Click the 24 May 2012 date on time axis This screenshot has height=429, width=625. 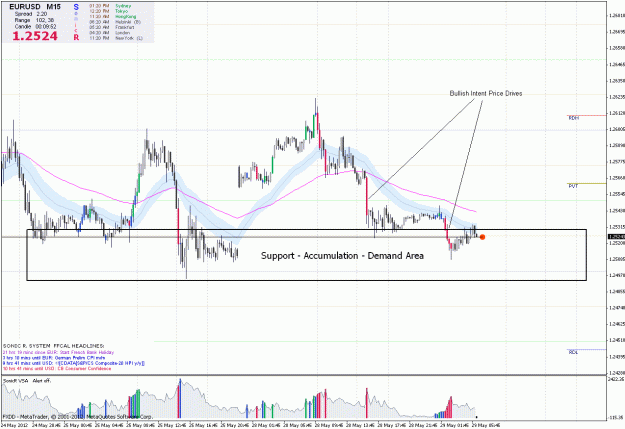coord(15,425)
